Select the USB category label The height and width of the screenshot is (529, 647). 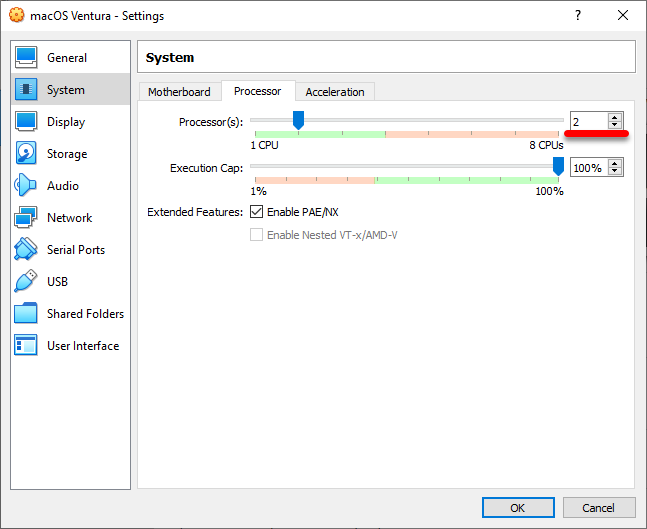pos(57,282)
